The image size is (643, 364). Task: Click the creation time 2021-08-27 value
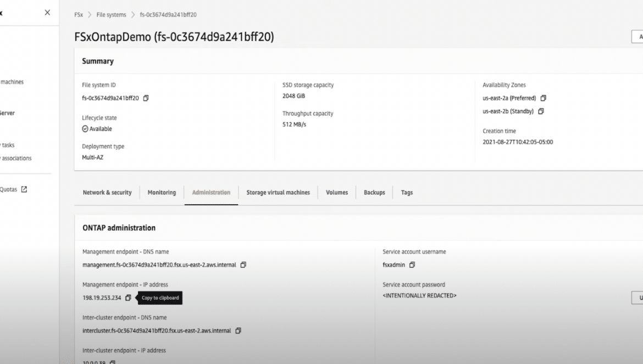tap(518, 142)
